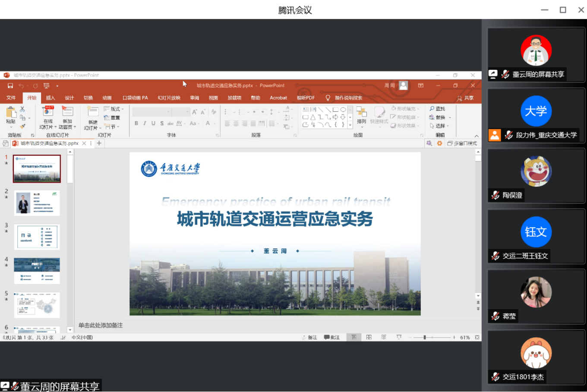This screenshot has height=392, width=587.
Task: Select the right arrow shape in gallery
Action: tap(335, 117)
